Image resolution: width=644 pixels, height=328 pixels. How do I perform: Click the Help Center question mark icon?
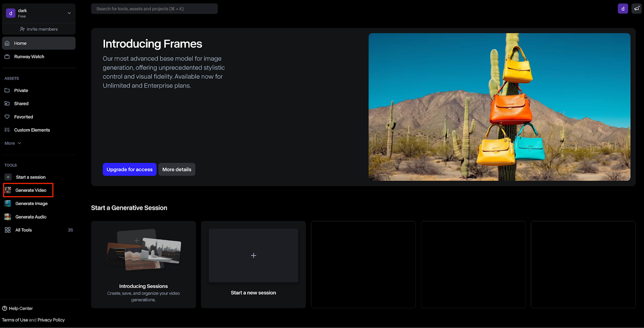[5, 308]
